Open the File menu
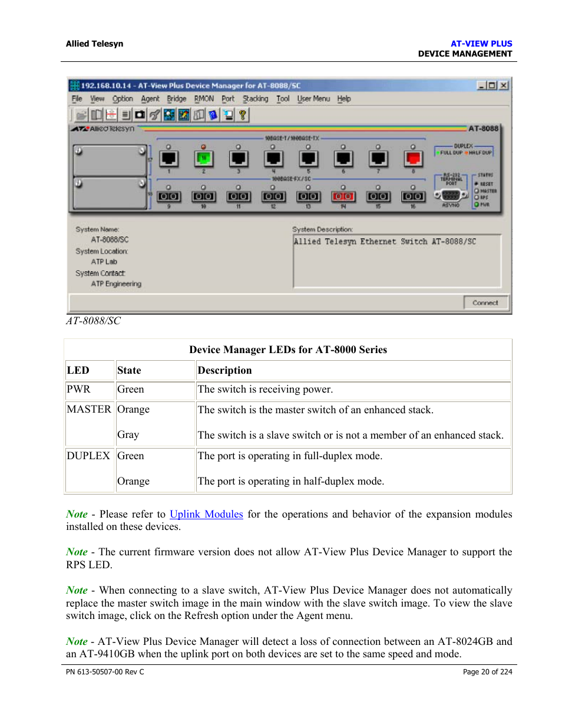This screenshot has height=728, width=562. [x=77, y=99]
